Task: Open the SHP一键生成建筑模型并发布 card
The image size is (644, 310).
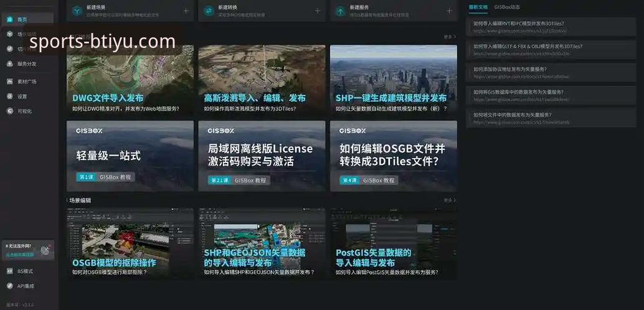Action: (x=394, y=80)
